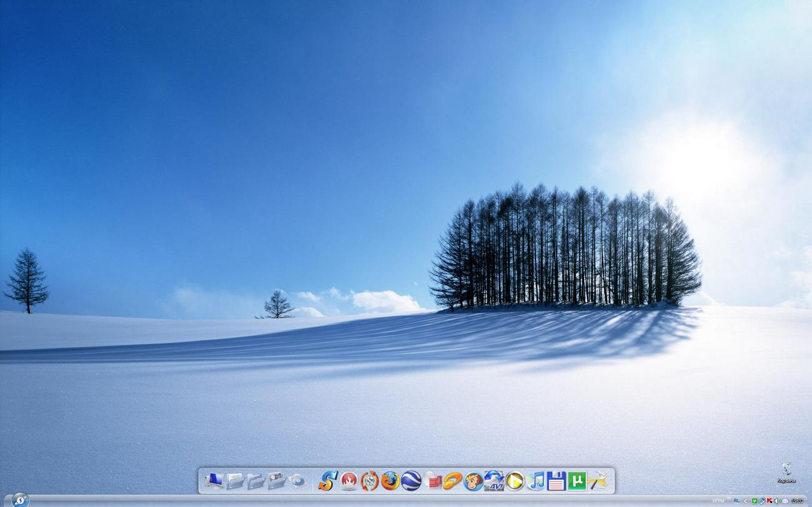This screenshot has height=507, width=812.
Task: Open the AVI video converter icon
Action: coord(493,481)
